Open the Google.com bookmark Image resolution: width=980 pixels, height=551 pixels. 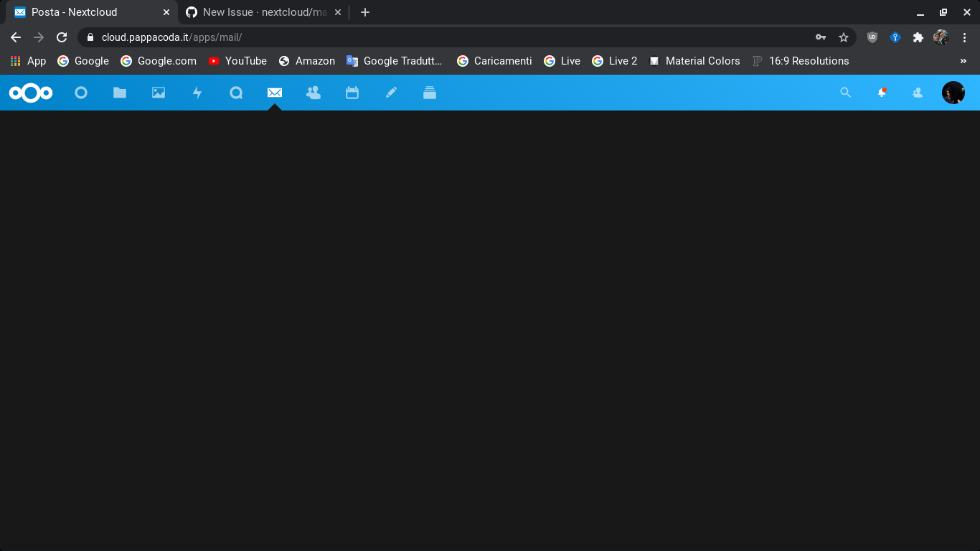(x=159, y=61)
